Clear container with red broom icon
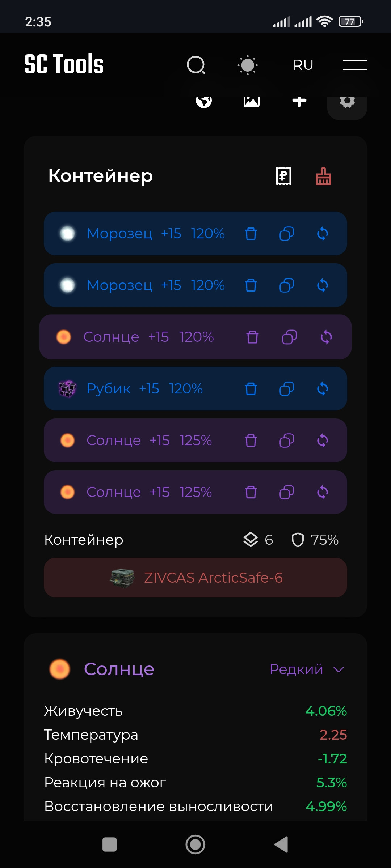The image size is (391, 868). point(323,176)
